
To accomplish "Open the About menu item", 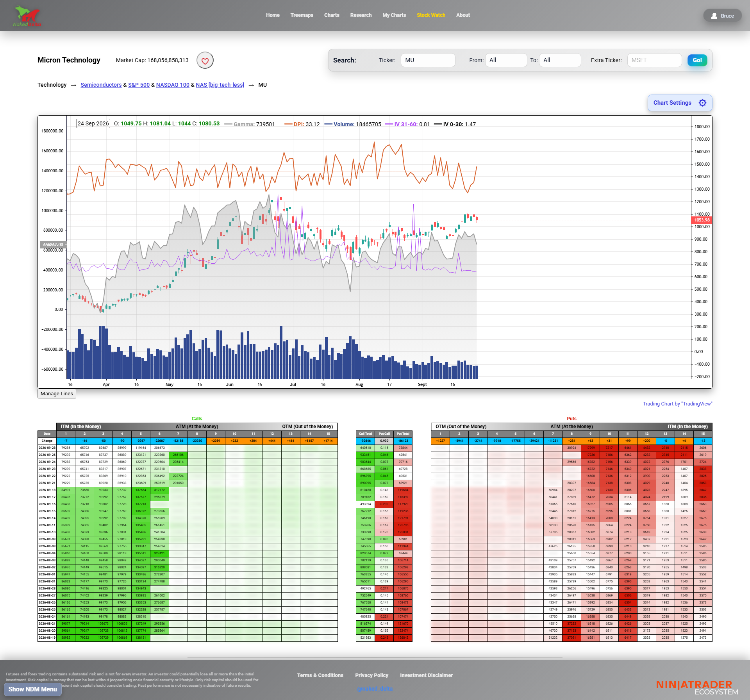I will pyautogui.click(x=463, y=15).
